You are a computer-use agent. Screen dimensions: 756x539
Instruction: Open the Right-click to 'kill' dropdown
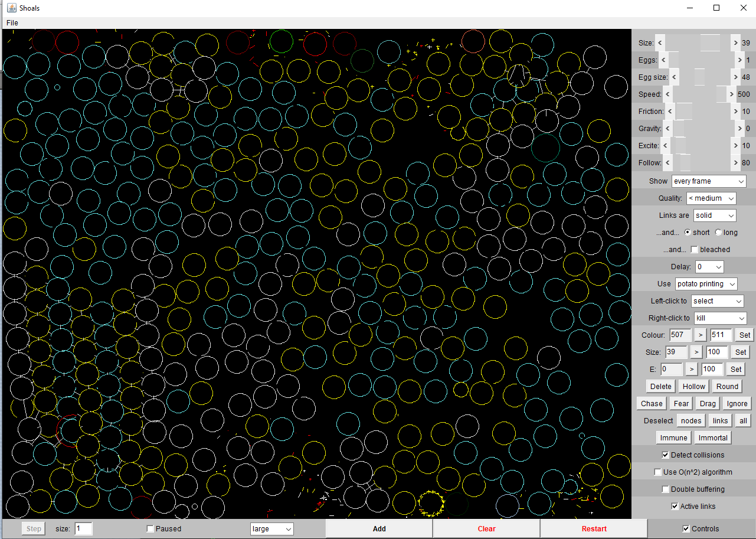pos(720,318)
